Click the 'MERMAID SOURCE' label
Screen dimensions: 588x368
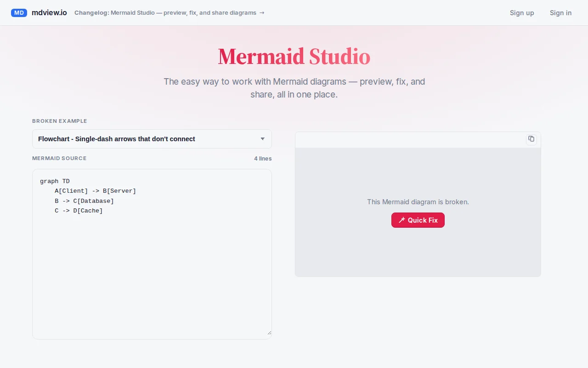[59, 158]
